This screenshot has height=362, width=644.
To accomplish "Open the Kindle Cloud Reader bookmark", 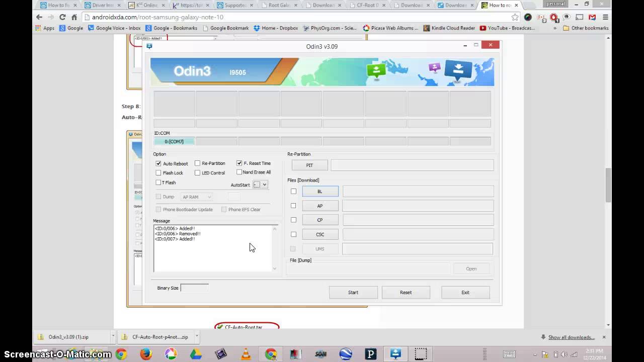I will click(449, 28).
